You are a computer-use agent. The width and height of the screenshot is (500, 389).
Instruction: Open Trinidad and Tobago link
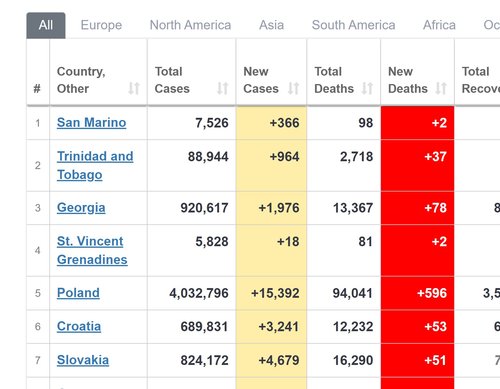coord(95,165)
